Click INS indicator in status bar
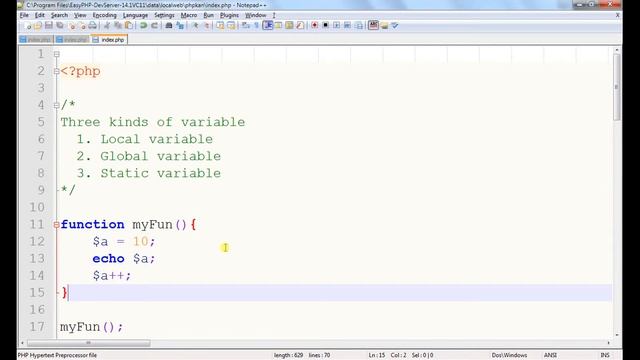The image size is (640, 360). click(605, 355)
